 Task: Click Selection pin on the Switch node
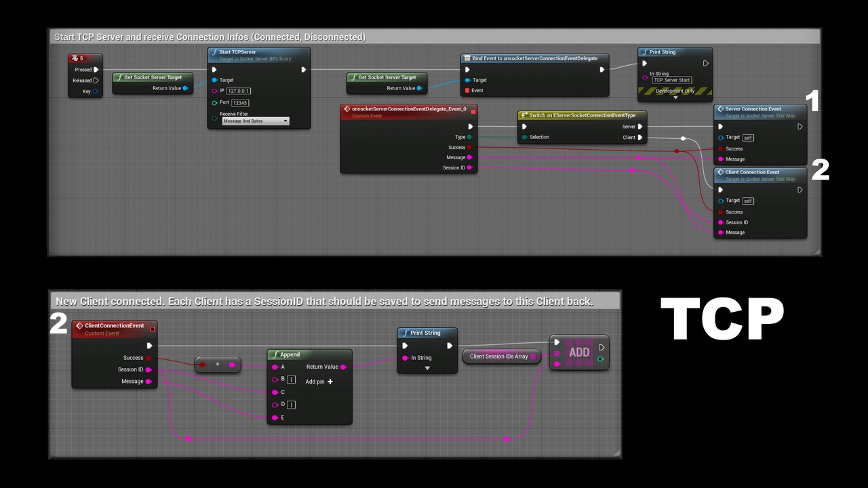point(524,138)
